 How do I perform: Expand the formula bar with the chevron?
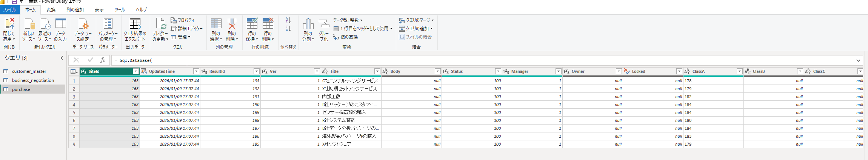pos(858,60)
